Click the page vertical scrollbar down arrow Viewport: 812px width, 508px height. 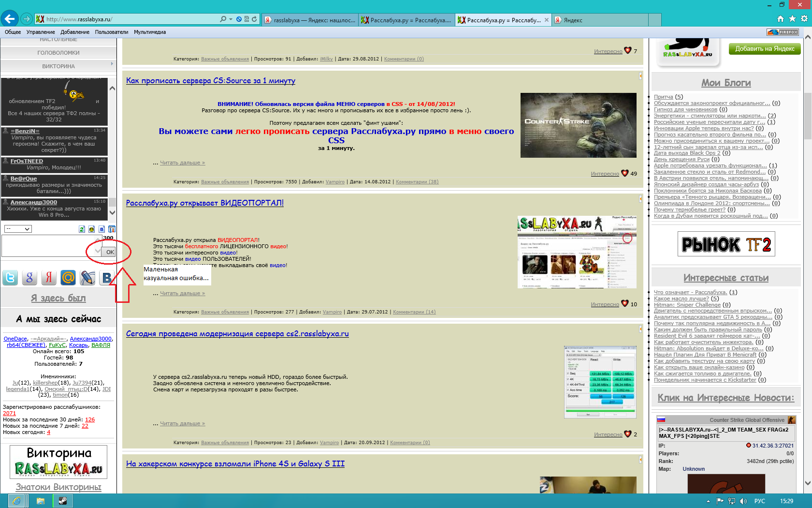[x=808, y=483]
